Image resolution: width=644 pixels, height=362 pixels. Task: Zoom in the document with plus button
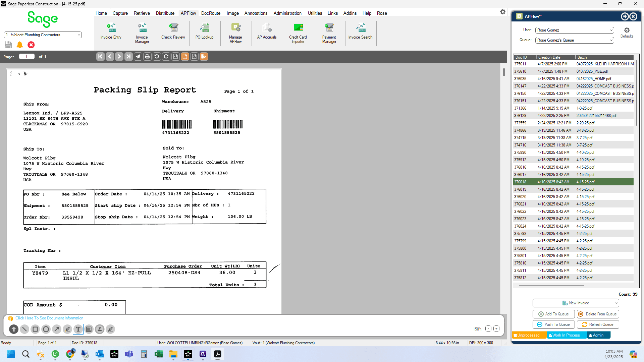point(496,329)
